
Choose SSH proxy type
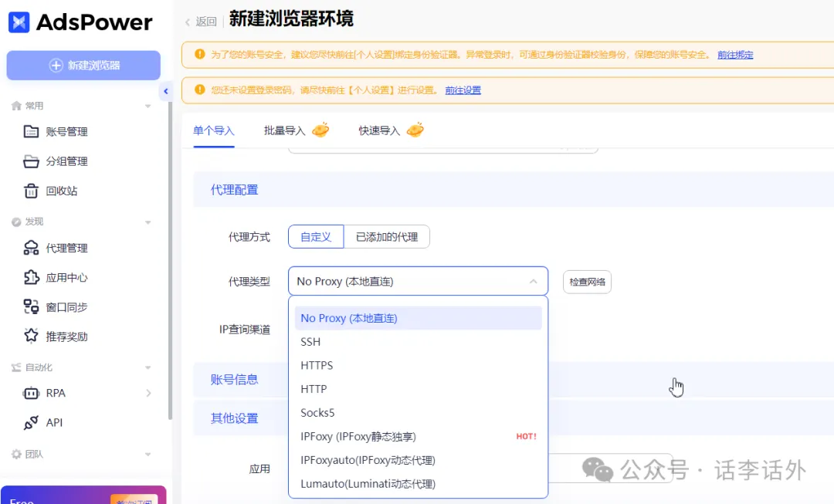tap(418, 342)
